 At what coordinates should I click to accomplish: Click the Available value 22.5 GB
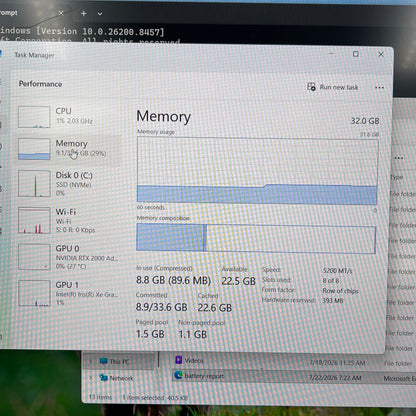[239, 281]
